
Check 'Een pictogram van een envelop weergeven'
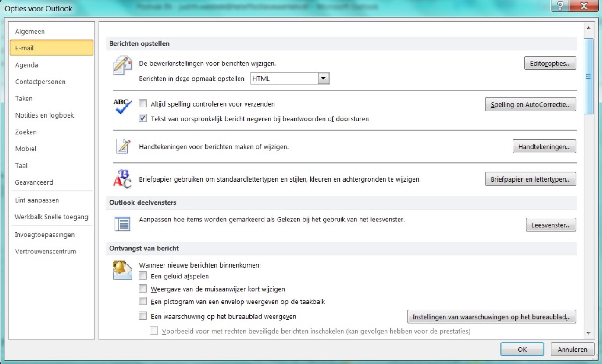[x=142, y=301]
